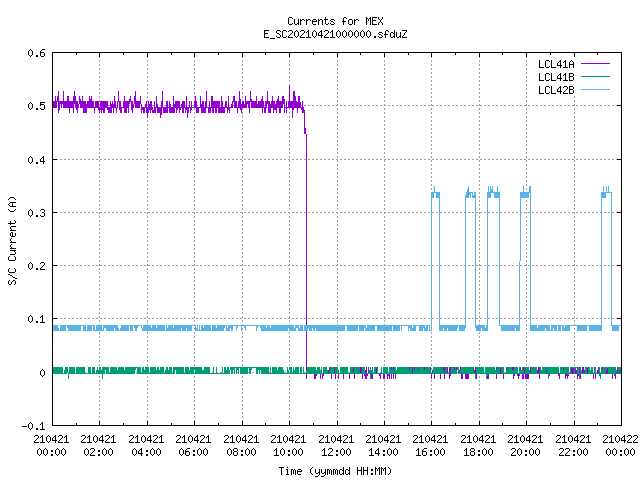Click the last blue LCL42B pulse after 23:00
This screenshot has height=480, width=640.
pos(607,257)
